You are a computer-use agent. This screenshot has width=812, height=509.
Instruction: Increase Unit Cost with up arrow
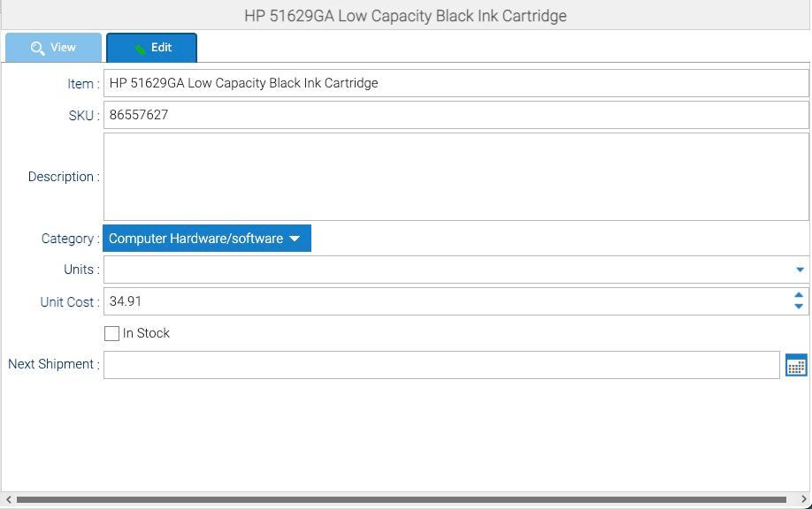pyautogui.click(x=799, y=295)
